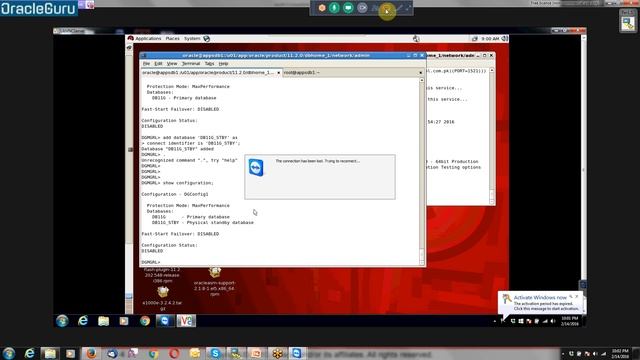Click volume icon in remote Windows tray
This screenshot has width=640, height=360.
[553, 321]
